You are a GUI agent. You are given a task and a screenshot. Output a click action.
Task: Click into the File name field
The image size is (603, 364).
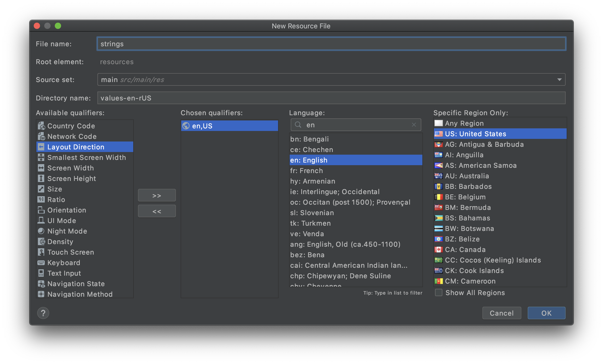tap(331, 44)
